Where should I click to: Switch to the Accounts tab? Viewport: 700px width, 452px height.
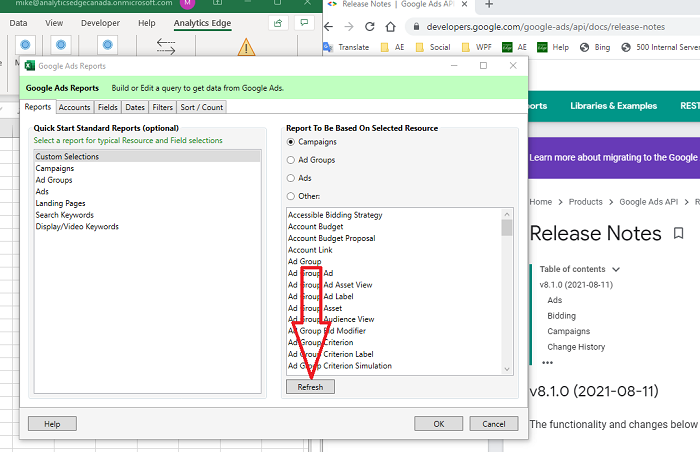[x=74, y=107]
